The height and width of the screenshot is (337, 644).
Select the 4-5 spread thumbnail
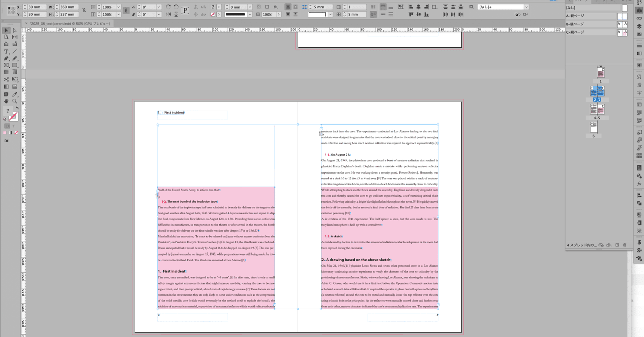(597, 109)
